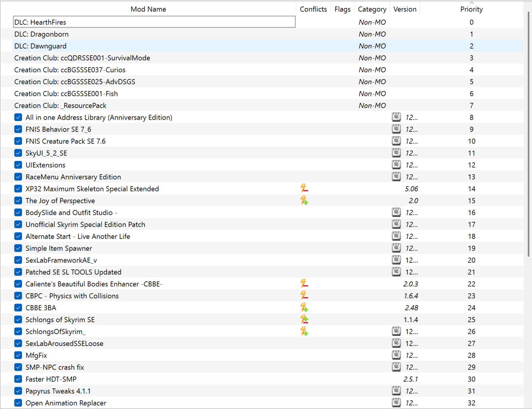Uncheck XP32 Maximum Skeleton Special Extended

(18, 189)
